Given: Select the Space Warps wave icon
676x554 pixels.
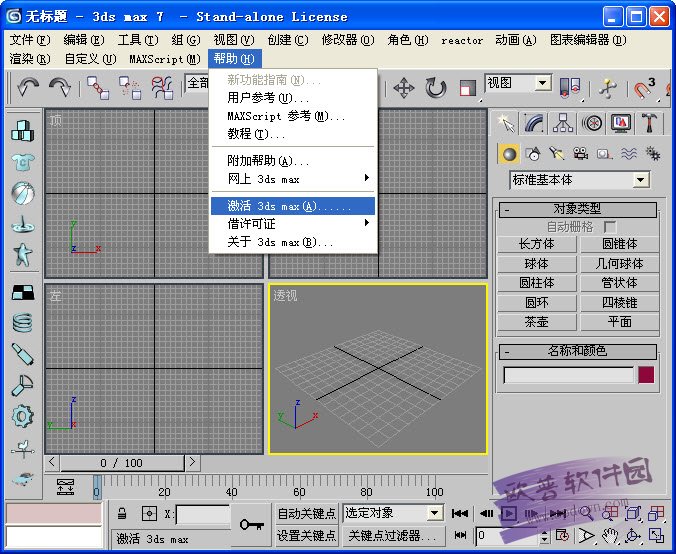Looking at the screenshot, I should 629,154.
